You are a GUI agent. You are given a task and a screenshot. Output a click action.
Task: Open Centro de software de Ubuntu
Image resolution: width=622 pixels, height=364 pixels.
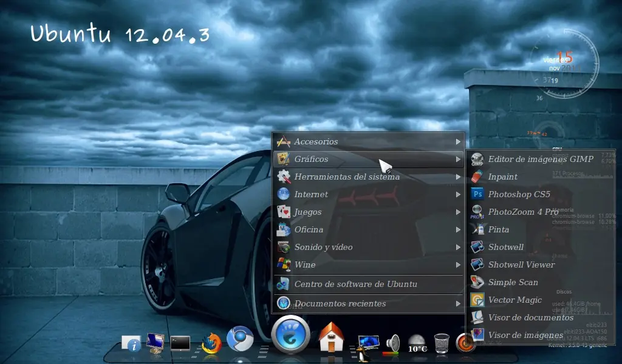pyautogui.click(x=368, y=284)
